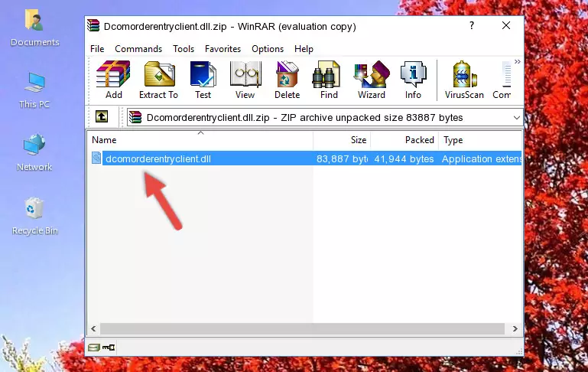Open the View tool
The height and width of the screenshot is (372, 588).
245,80
